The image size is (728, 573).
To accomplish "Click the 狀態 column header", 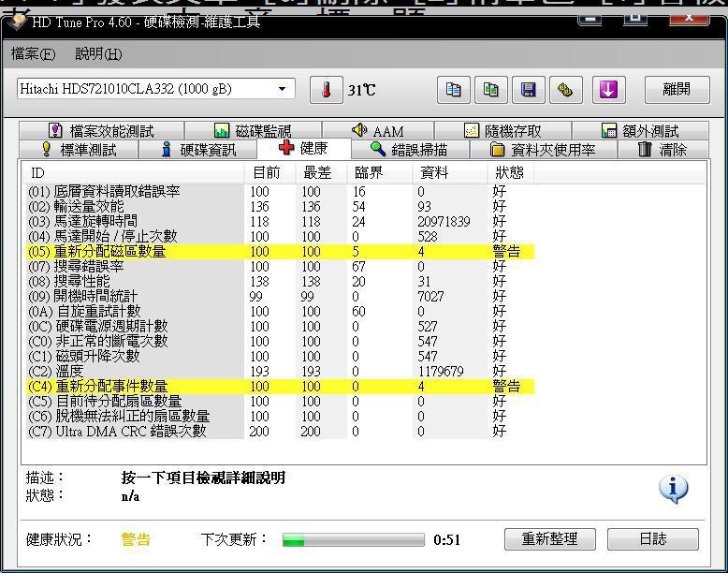I will (510, 173).
